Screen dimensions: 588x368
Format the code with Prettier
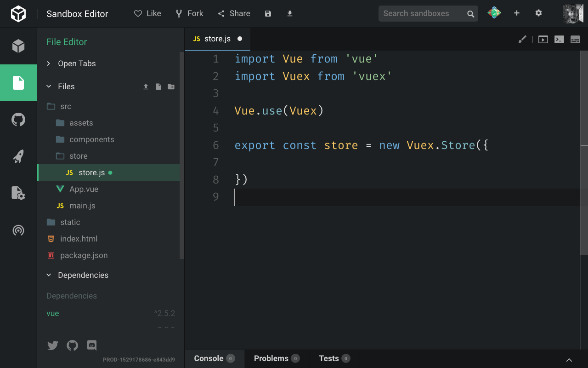pos(522,39)
